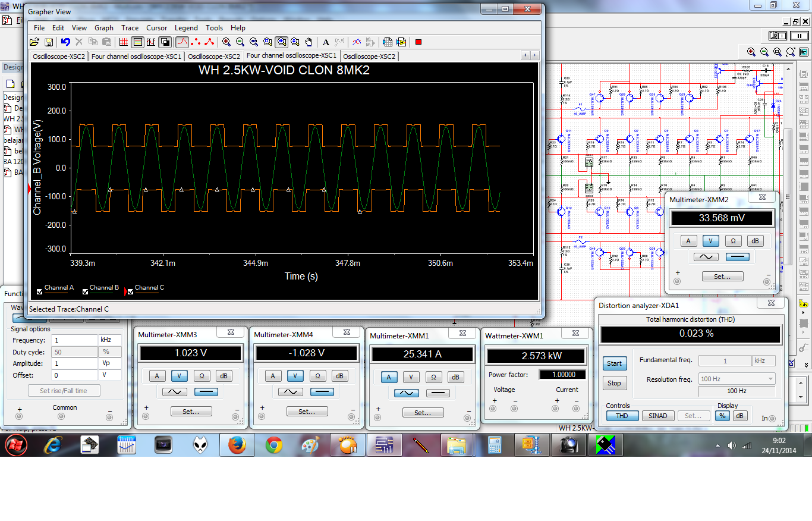Viewport: 812px width, 521px height.
Task: Click Set rise/Fall time button
Action: (64, 391)
